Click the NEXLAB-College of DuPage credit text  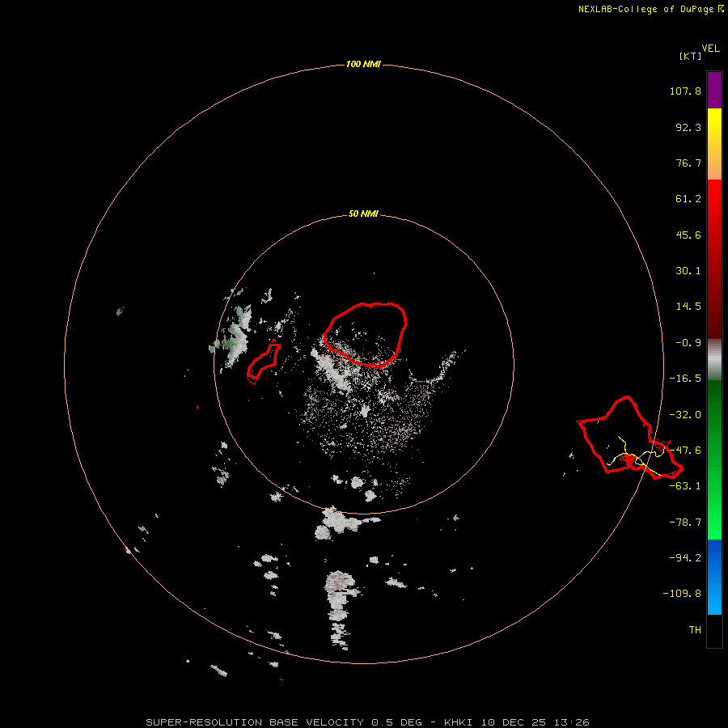coord(647,9)
